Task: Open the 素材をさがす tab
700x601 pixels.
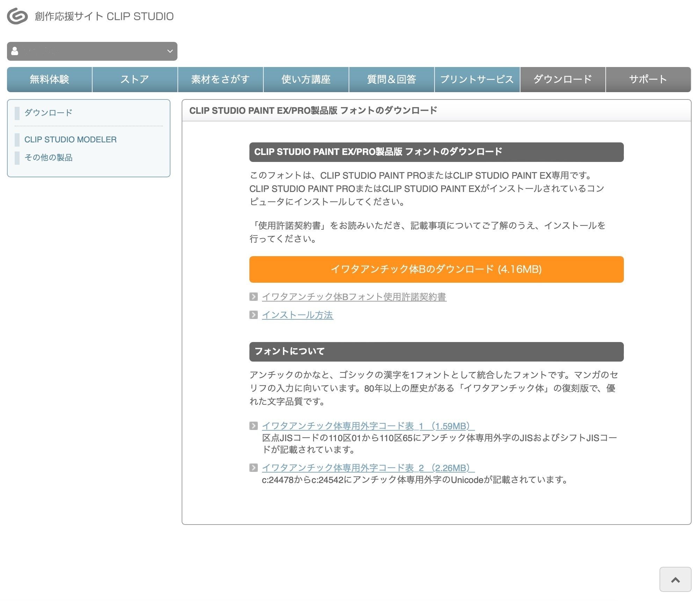Action: [x=220, y=80]
